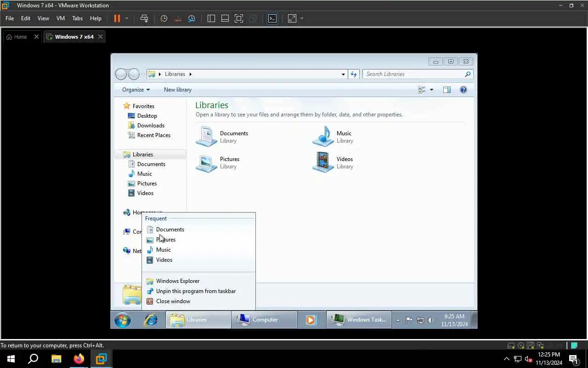588x368 pixels.
Task: Open the Music library icon in main pane
Action: point(323,137)
